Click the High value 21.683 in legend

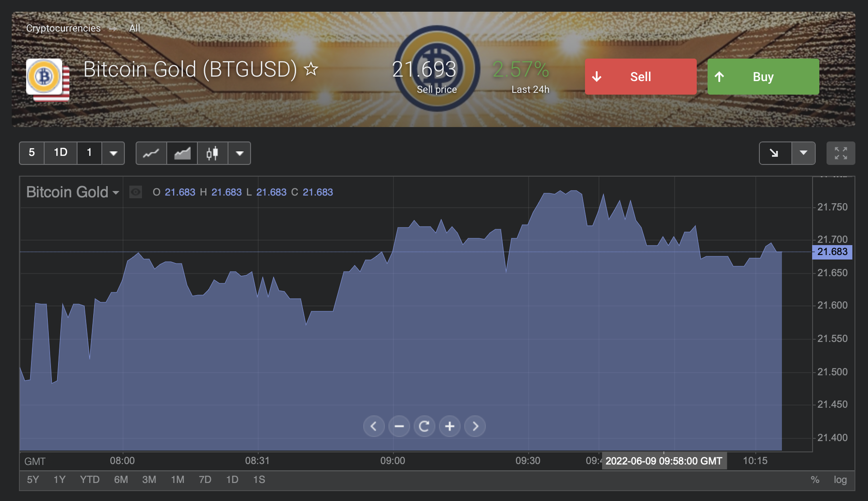point(227,192)
